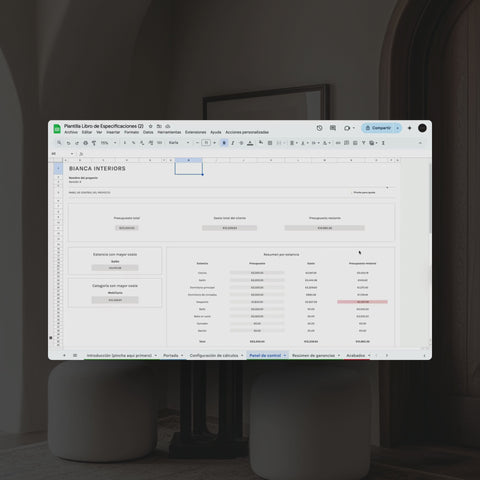Open the Insertar menu
The width and height of the screenshot is (480, 480).
coord(113,132)
